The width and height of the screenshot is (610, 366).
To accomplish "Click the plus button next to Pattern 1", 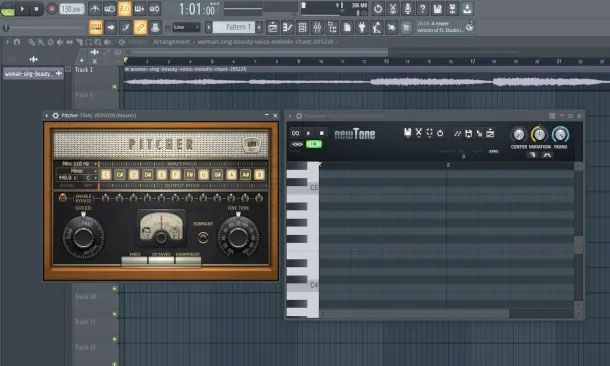I will point(259,27).
